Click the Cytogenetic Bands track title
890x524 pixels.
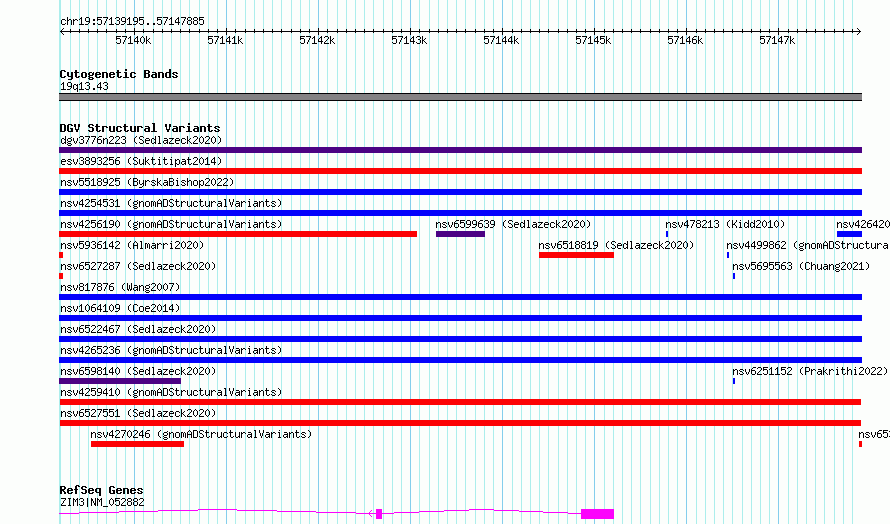pyautogui.click(x=119, y=74)
